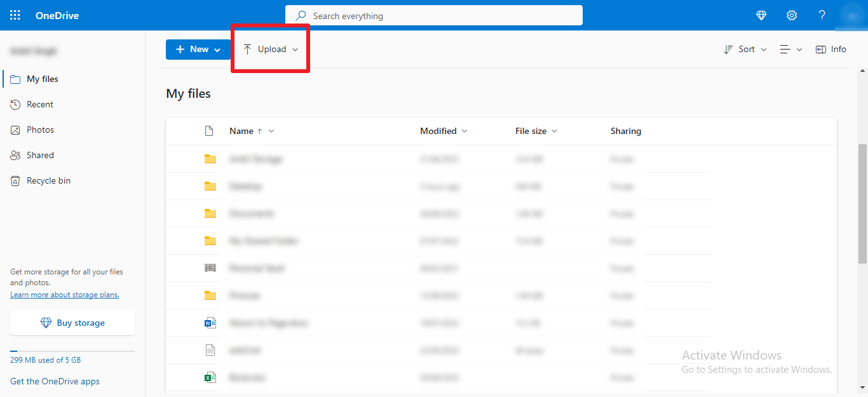Open the Recycle bin icon

(16, 180)
